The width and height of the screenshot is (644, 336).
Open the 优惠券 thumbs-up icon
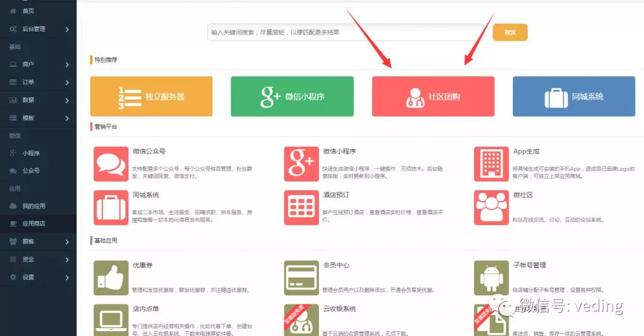pos(111,278)
